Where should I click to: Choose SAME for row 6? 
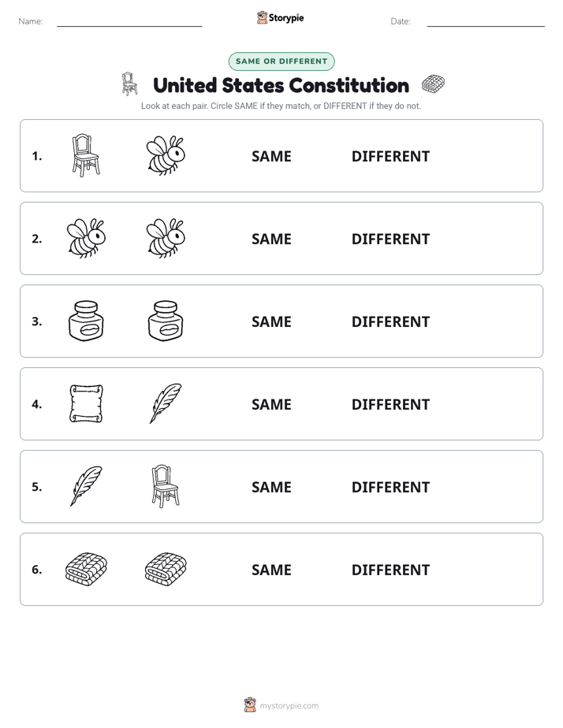(x=271, y=570)
